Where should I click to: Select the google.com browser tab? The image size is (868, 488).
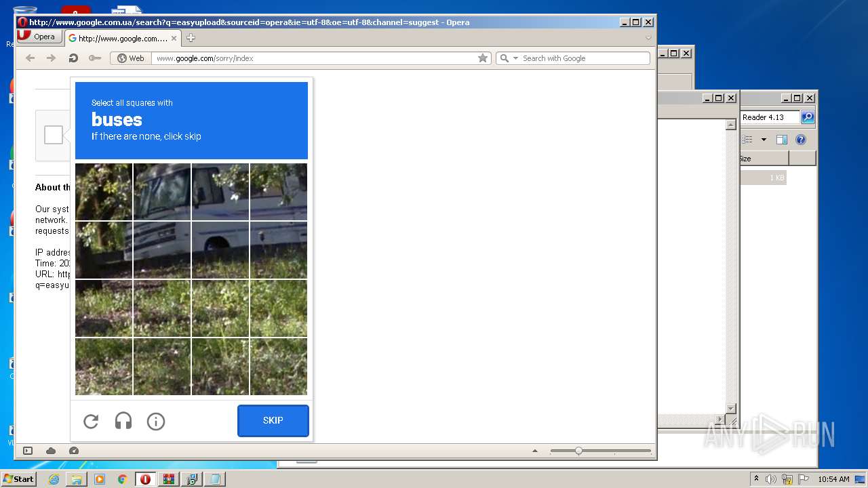tap(122, 39)
